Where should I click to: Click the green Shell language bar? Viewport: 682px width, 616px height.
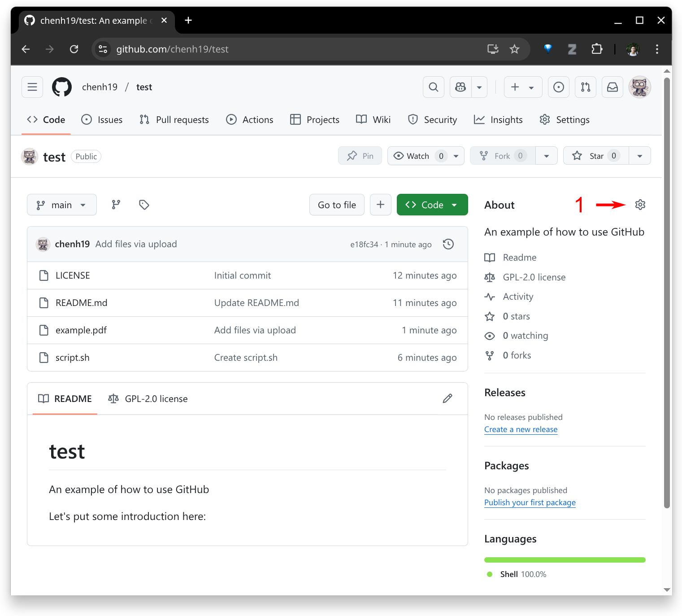tap(565, 559)
